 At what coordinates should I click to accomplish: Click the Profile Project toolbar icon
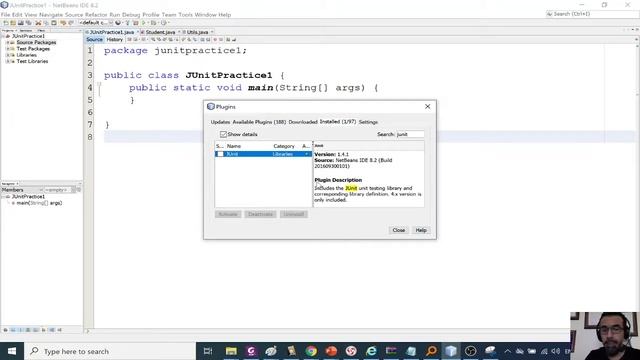[163, 23]
